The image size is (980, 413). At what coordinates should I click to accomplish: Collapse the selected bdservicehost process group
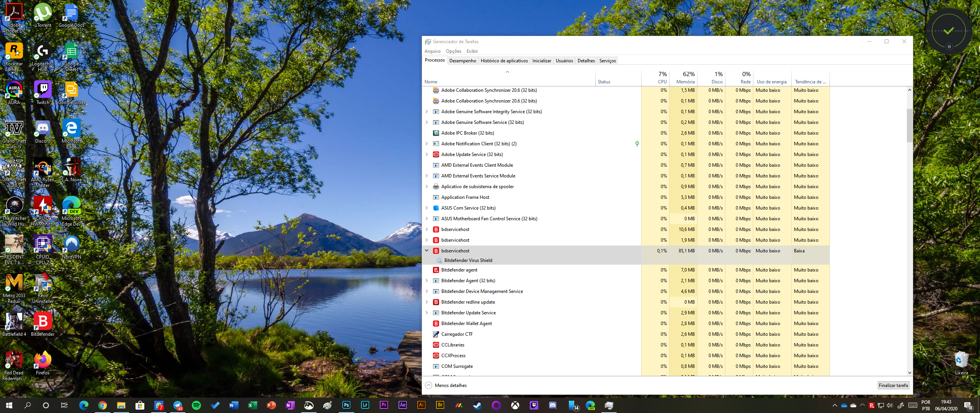click(427, 251)
